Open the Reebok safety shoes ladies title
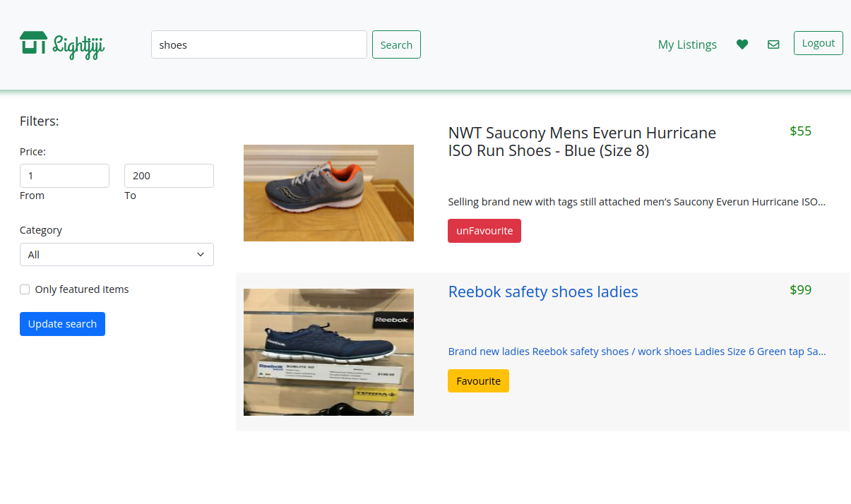The width and height of the screenshot is (851, 504). 542,292
